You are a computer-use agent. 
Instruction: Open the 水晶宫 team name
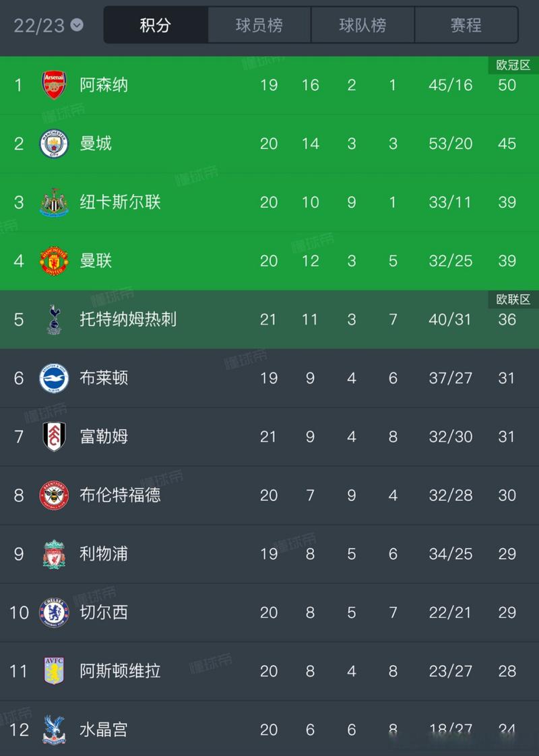(104, 730)
